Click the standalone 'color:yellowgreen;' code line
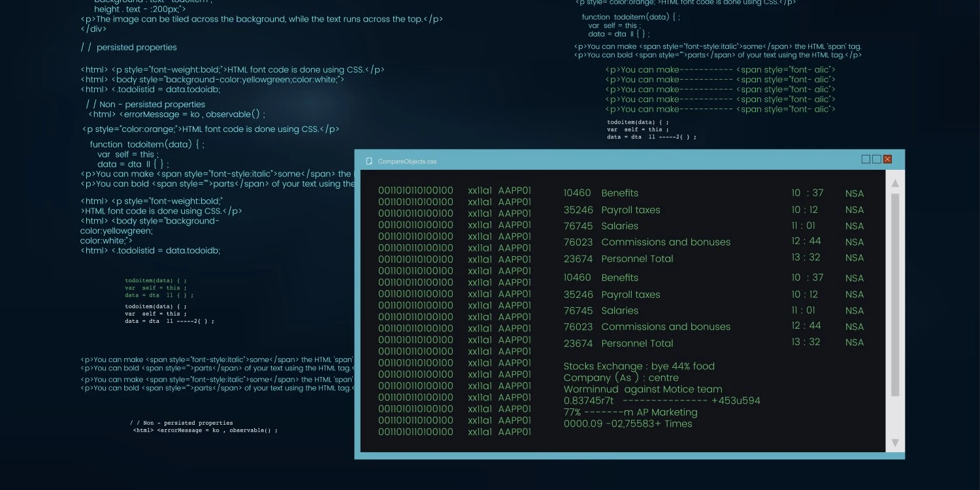This screenshot has width=980, height=490. [x=116, y=231]
